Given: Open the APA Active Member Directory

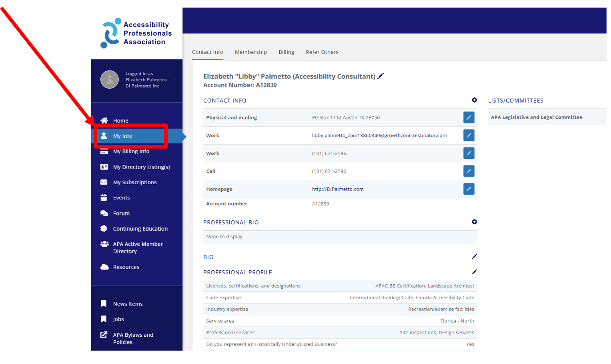Looking at the screenshot, I should [138, 247].
